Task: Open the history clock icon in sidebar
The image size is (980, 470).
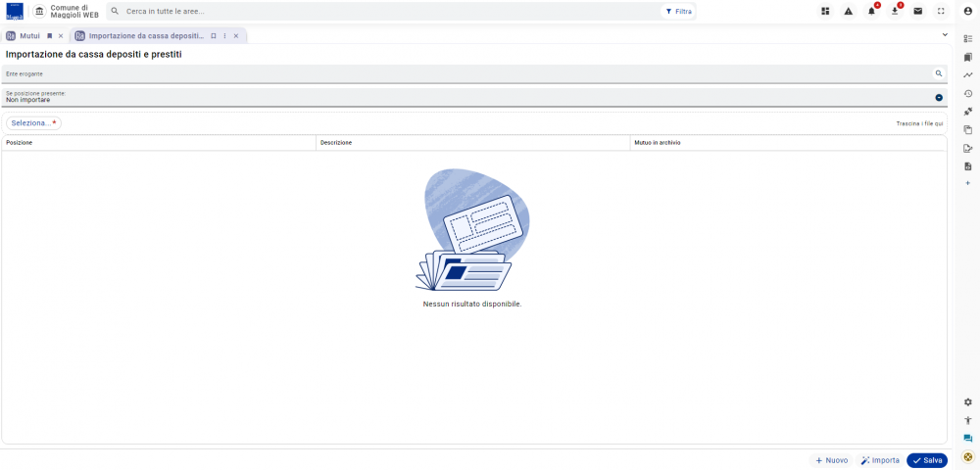Action: [968, 94]
